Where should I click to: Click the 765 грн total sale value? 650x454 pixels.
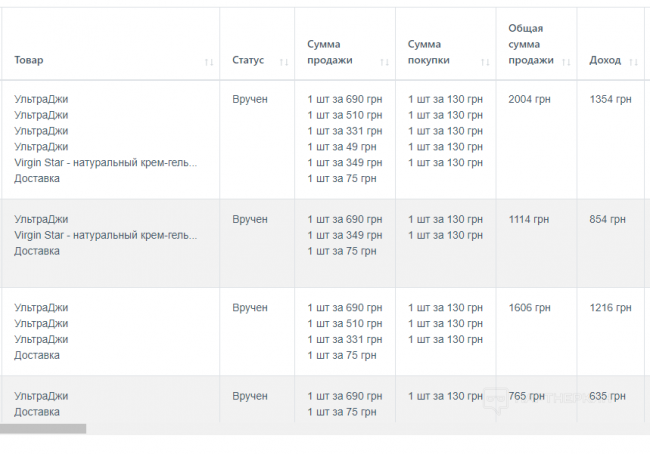[526, 396]
